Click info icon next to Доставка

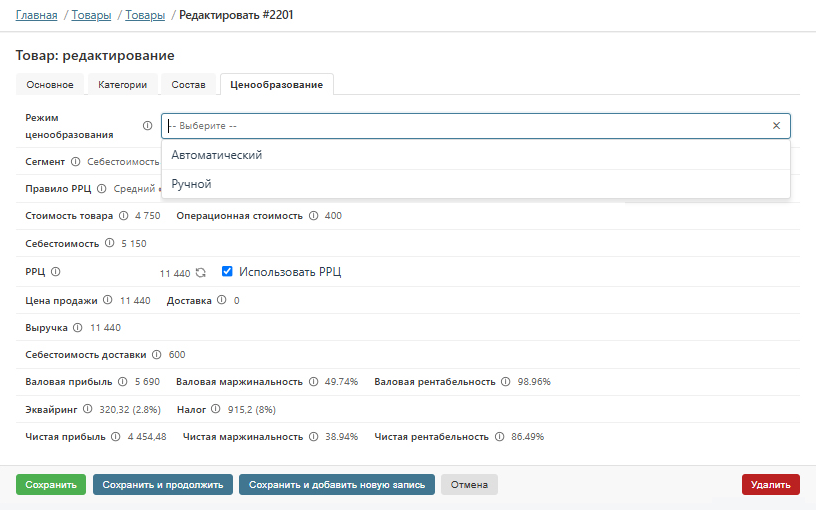(x=222, y=300)
